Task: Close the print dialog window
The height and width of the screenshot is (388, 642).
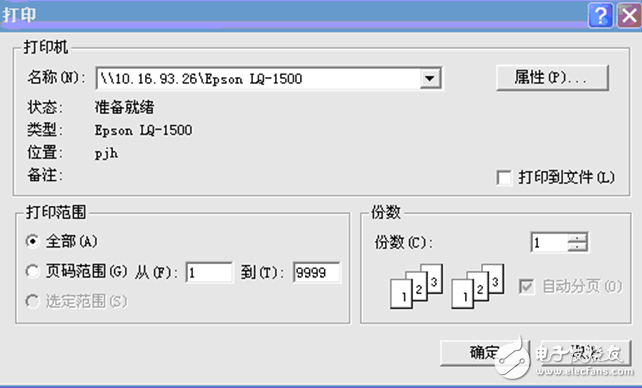Action: click(x=629, y=16)
